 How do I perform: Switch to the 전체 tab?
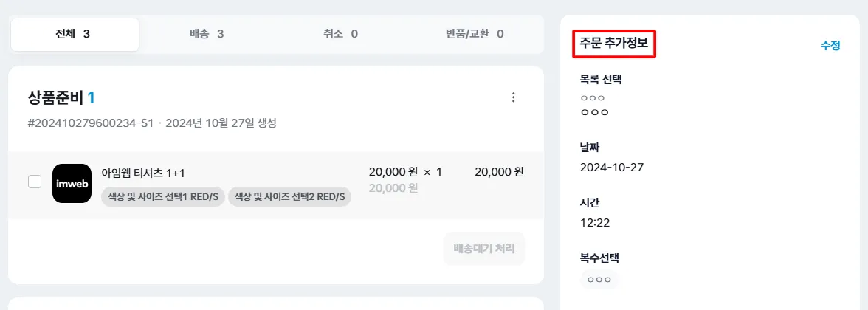[x=75, y=34]
